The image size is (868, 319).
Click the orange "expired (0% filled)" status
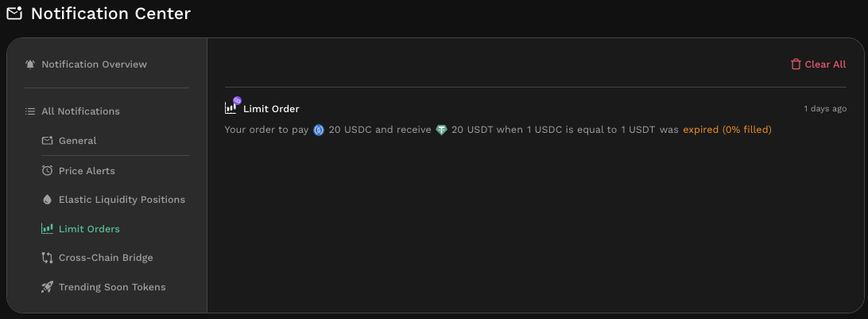[x=727, y=130]
